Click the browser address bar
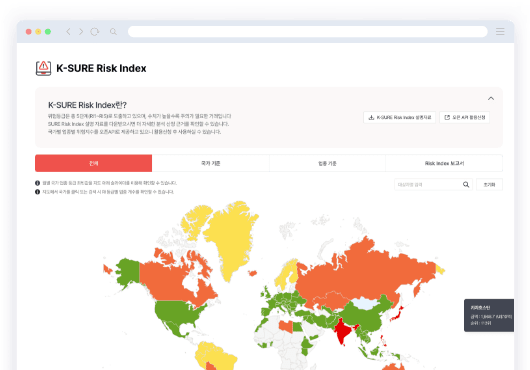 [308, 31]
